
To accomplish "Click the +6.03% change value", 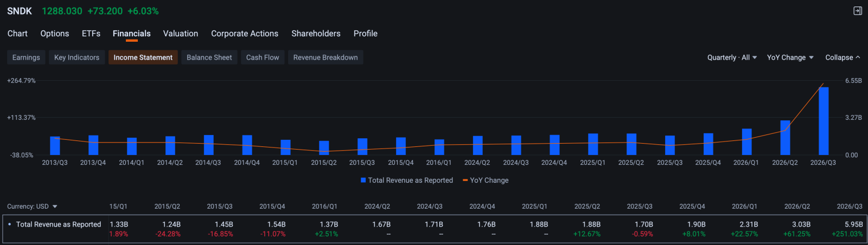I will 143,11.
